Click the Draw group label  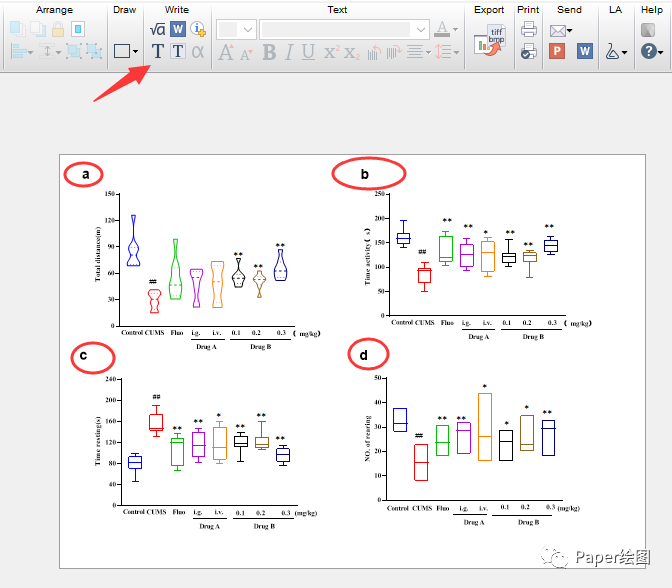coord(124,10)
